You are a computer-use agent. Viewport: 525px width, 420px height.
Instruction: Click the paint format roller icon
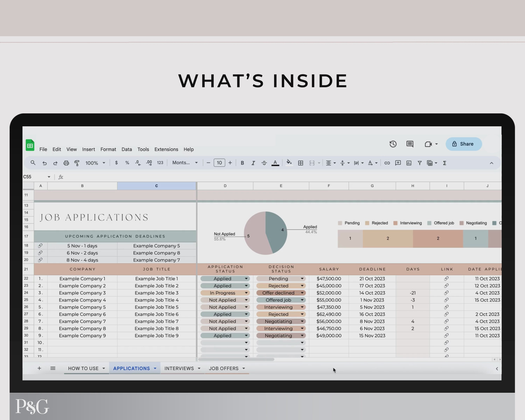(x=77, y=163)
